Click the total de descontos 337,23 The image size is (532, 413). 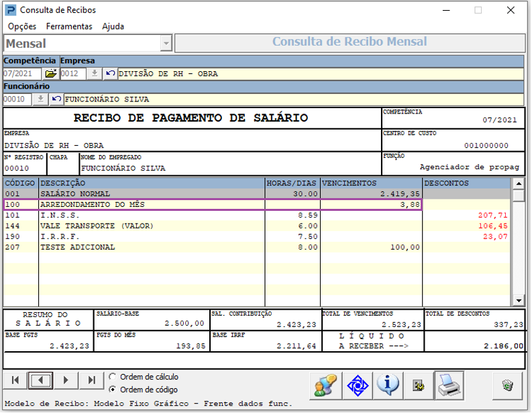pyautogui.click(x=509, y=325)
